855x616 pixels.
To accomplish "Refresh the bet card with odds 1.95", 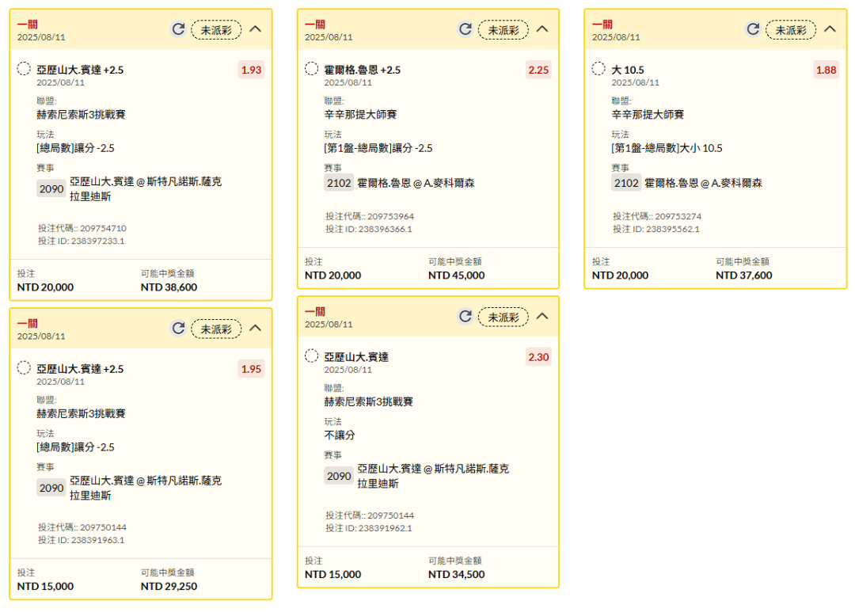I will (x=178, y=328).
